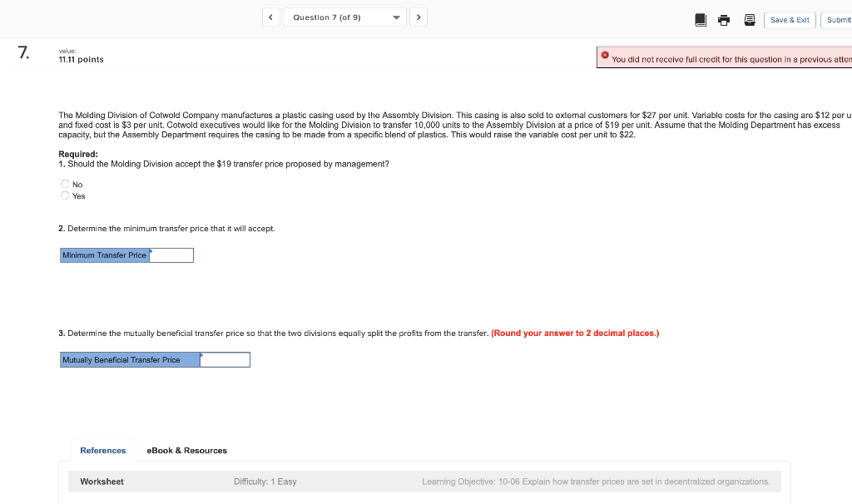Click the Mutually Beneficial Transfer Price input box

[225, 359]
